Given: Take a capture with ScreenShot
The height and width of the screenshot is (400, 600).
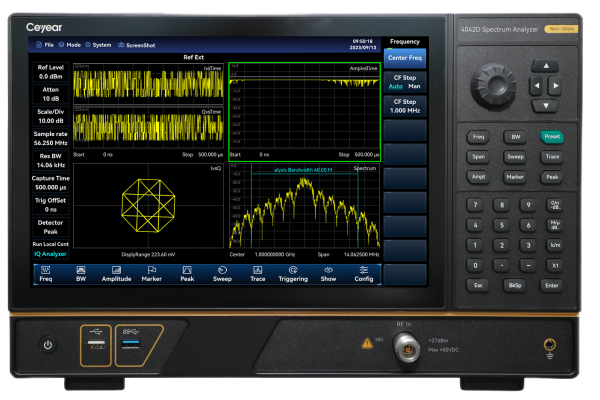Looking at the screenshot, I should point(137,45).
